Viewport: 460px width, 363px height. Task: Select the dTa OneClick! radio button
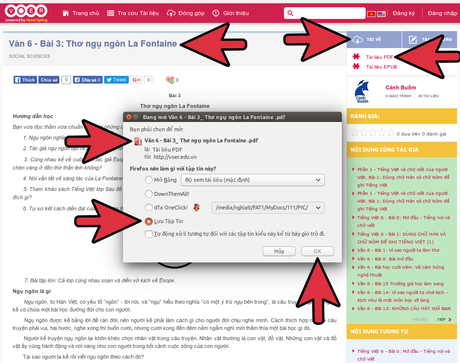point(149,207)
